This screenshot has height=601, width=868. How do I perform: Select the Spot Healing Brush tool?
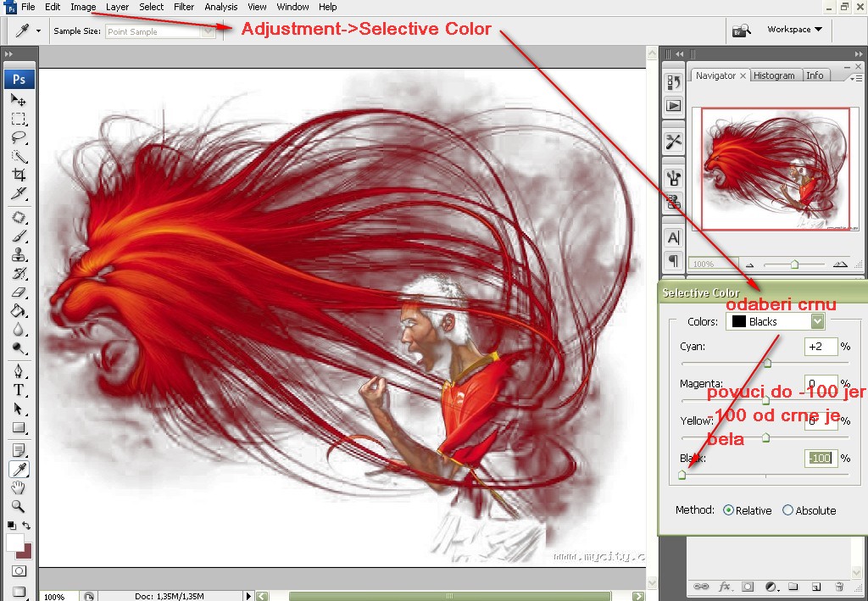[x=19, y=218]
